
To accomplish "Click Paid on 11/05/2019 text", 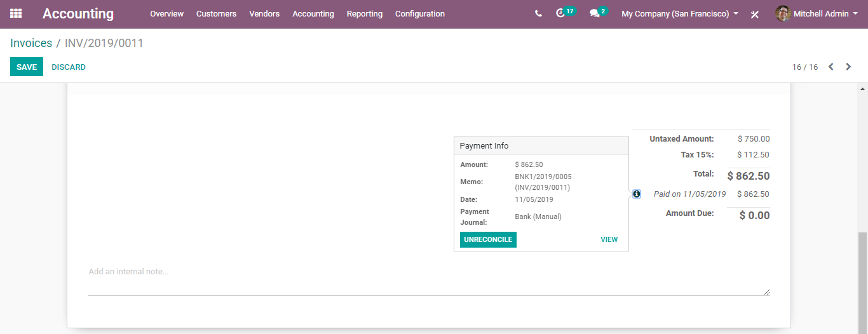I will click(689, 194).
